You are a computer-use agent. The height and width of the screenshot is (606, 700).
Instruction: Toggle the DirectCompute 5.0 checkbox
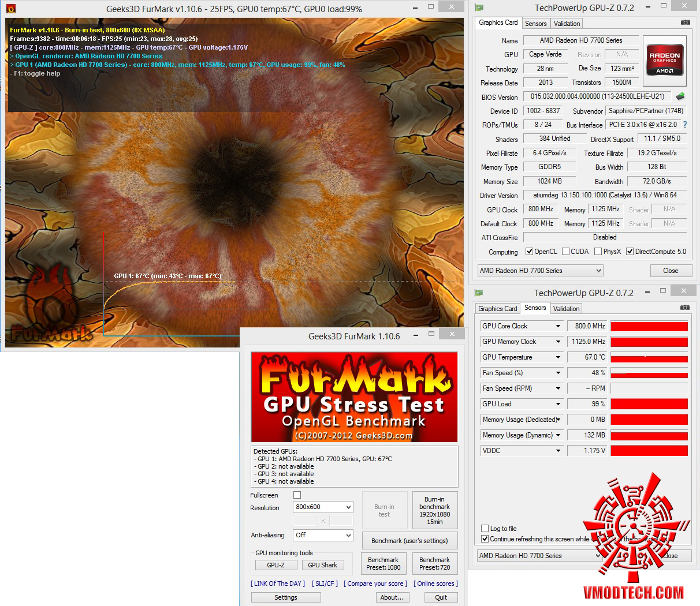(x=630, y=252)
